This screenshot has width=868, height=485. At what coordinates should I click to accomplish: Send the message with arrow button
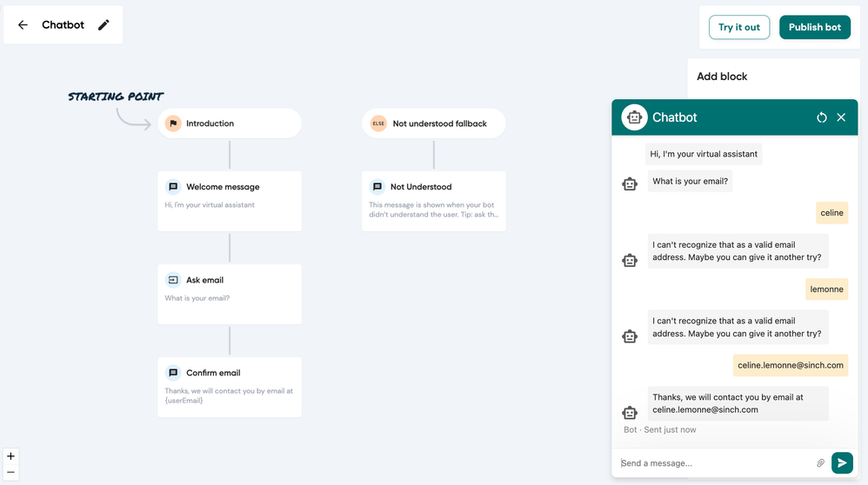coord(842,463)
